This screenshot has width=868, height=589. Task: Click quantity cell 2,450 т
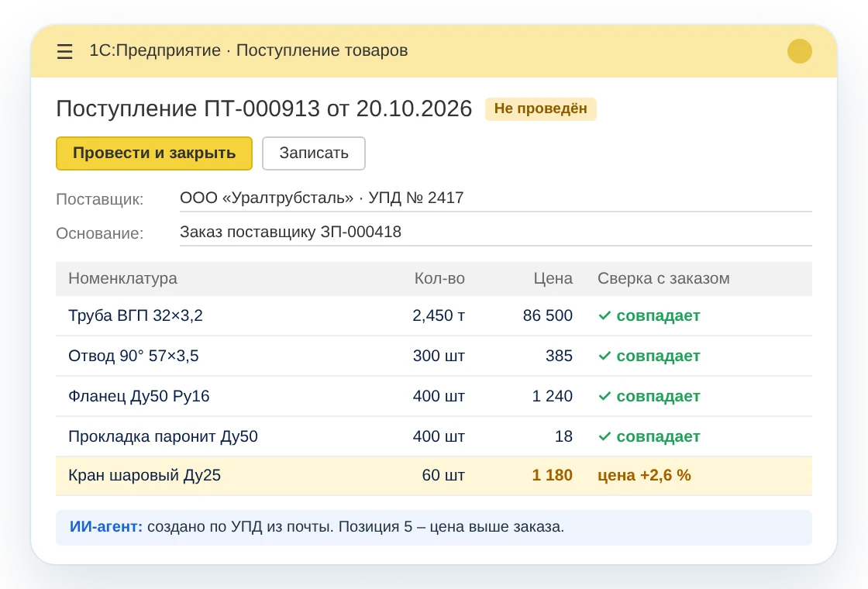click(439, 315)
